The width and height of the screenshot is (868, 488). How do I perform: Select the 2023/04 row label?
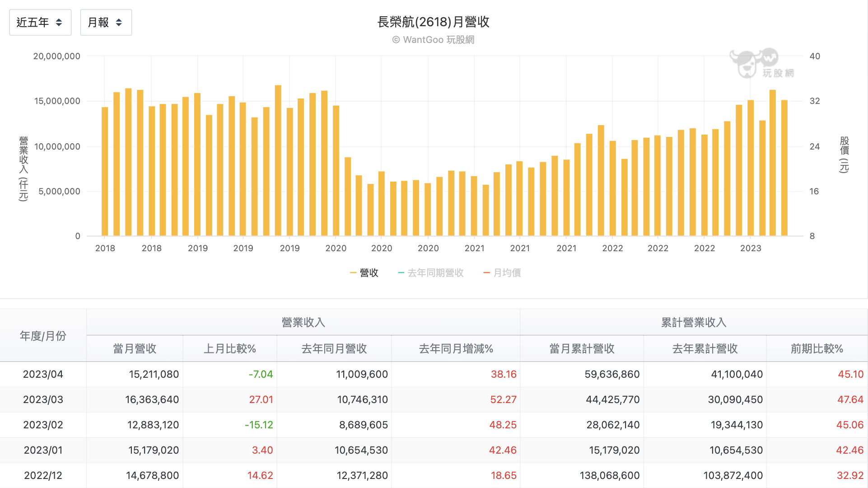coord(43,374)
